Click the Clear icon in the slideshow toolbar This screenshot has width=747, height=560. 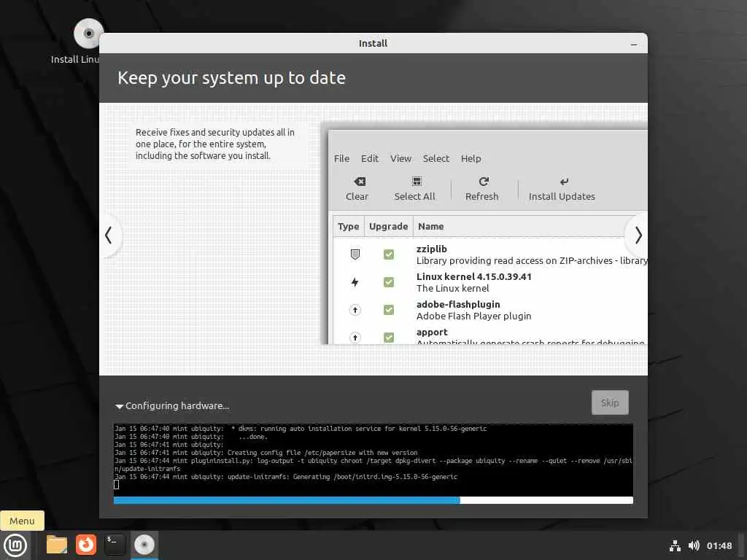click(360, 182)
